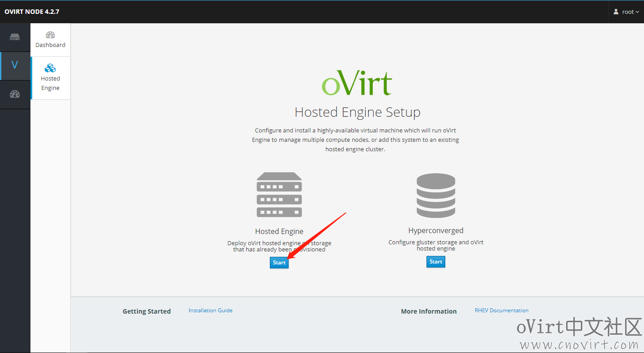Open the RHEV Documentation link
This screenshot has width=644, height=353.
[x=502, y=310]
